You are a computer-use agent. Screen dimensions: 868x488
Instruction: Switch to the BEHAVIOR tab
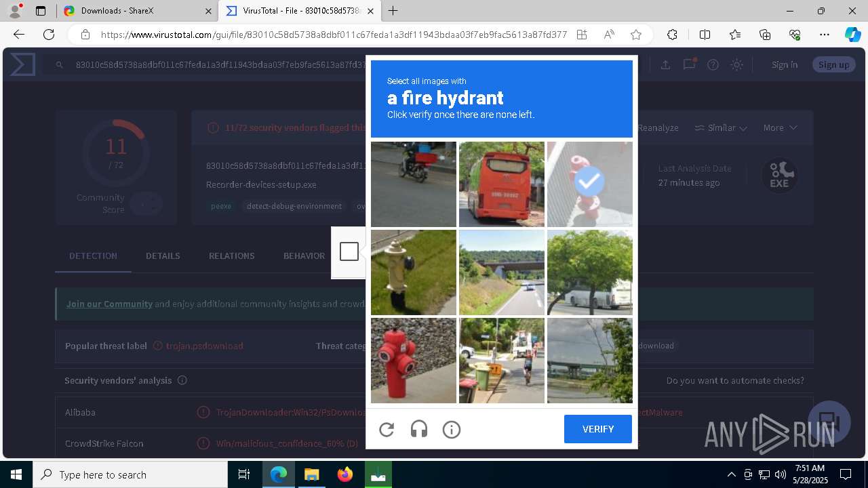tap(304, 256)
